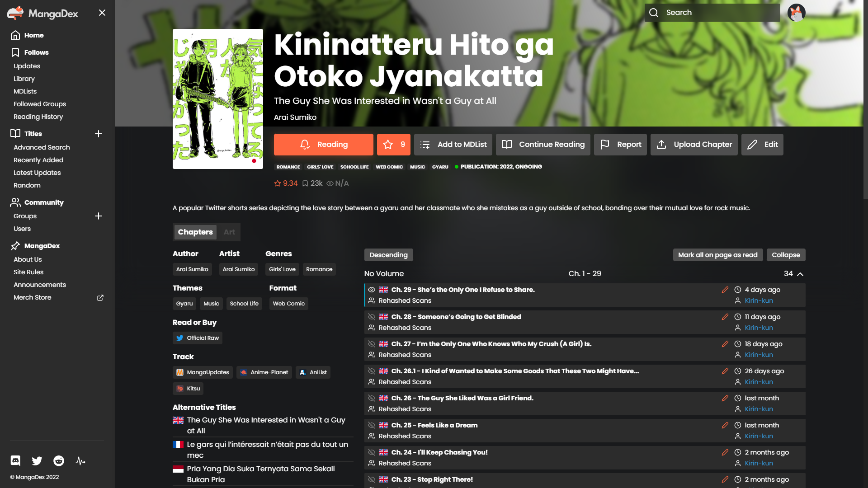Click Upload Chapter button

pos(694,145)
